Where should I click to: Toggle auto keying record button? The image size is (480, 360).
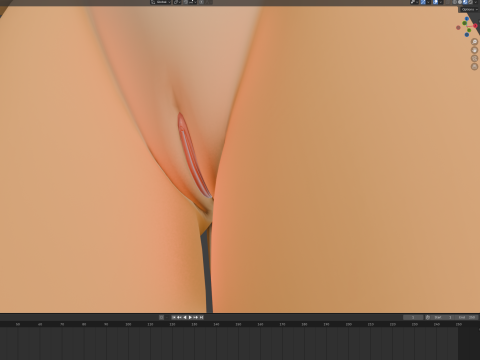(x=161, y=317)
